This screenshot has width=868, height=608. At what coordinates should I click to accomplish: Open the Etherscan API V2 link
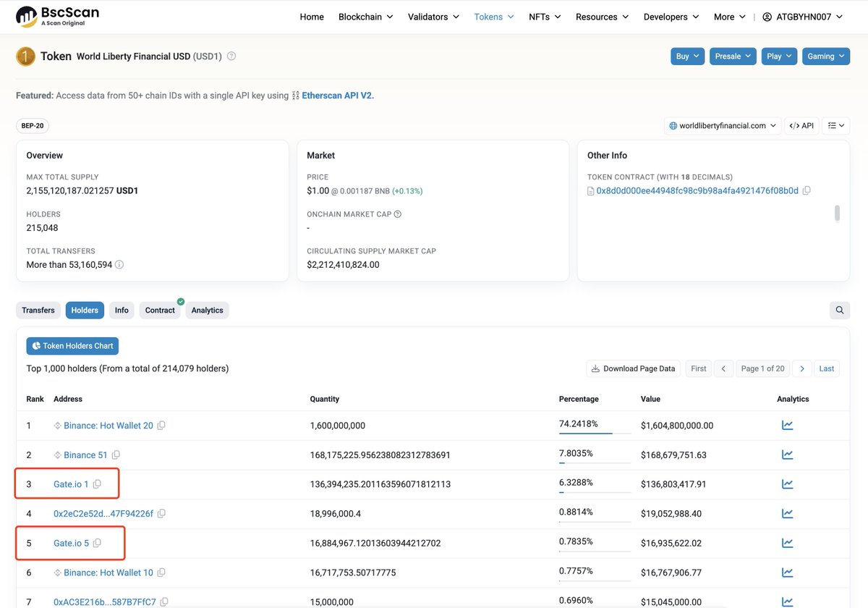click(x=338, y=96)
